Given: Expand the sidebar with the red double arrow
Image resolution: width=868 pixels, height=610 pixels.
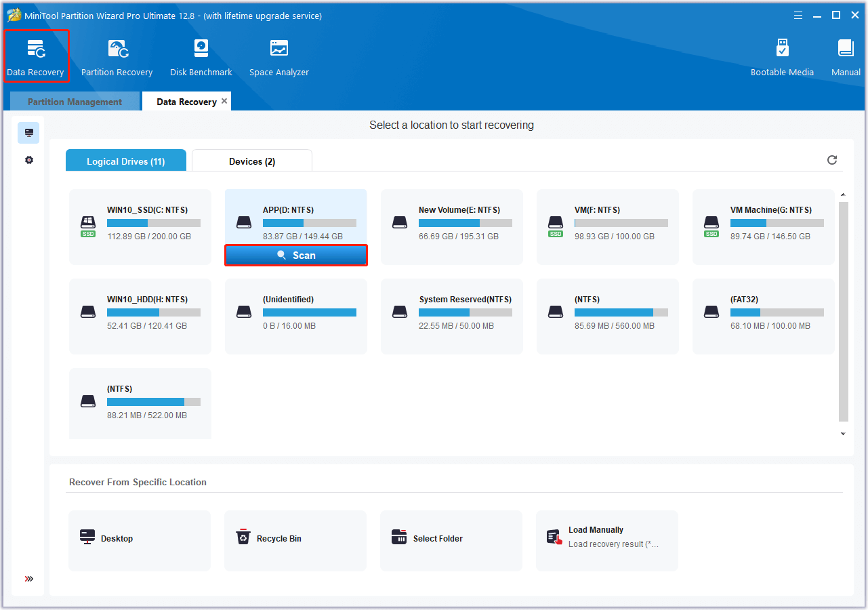Looking at the screenshot, I should (28, 579).
